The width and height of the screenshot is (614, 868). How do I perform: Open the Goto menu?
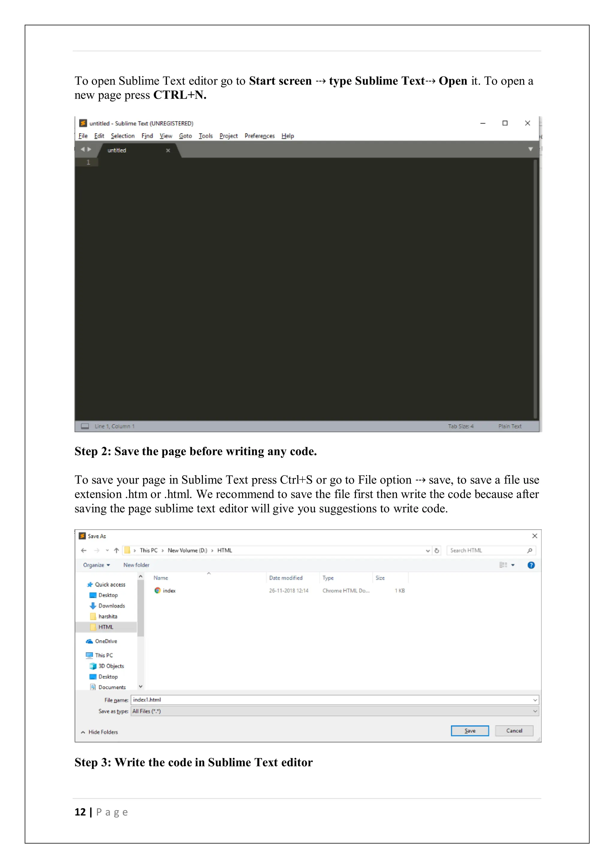click(x=185, y=136)
